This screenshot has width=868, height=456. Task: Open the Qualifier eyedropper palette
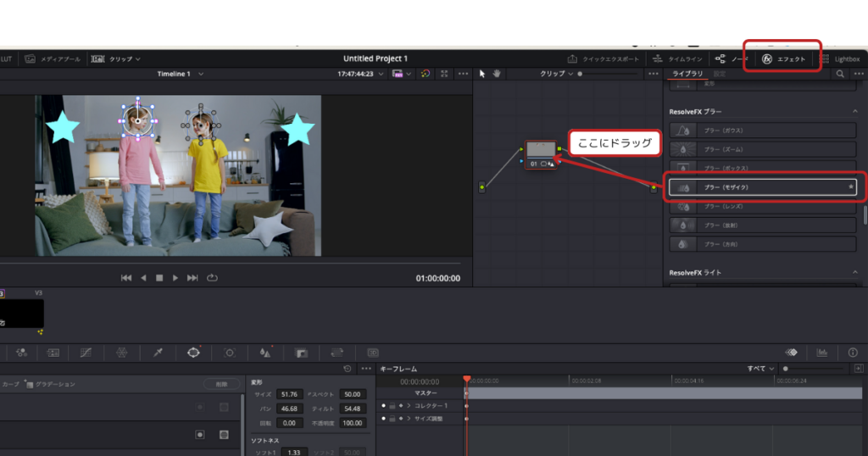coord(158,352)
